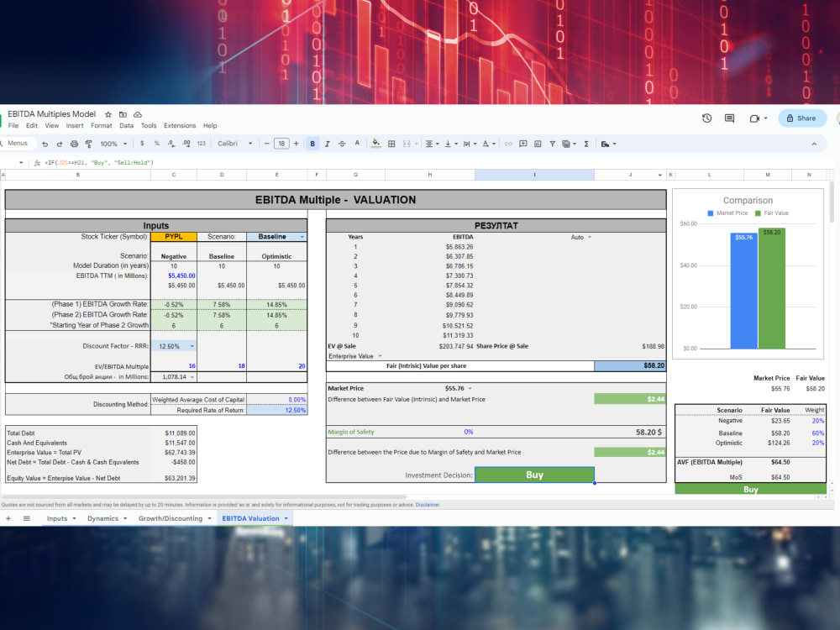Open more number formats (123)
The height and width of the screenshot is (630, 840).
click(x=202, y=144)
